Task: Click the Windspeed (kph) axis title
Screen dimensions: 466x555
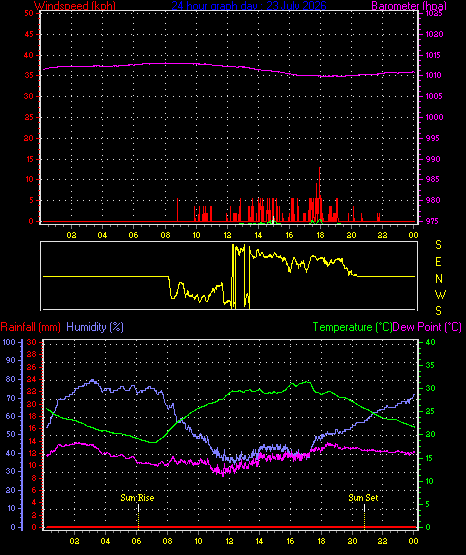Action: (x=75, y=6)
